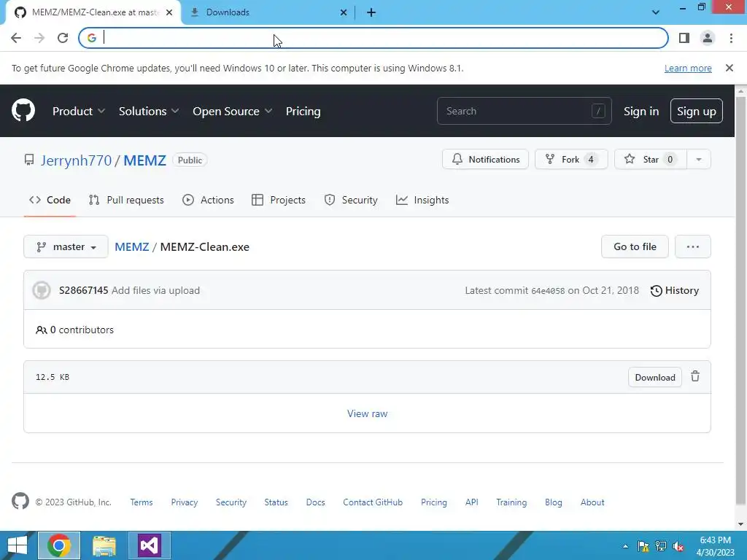Click the S28667145 commit author avatar
The width and height of the screenshot is (747, 560).
click(42, 290)
